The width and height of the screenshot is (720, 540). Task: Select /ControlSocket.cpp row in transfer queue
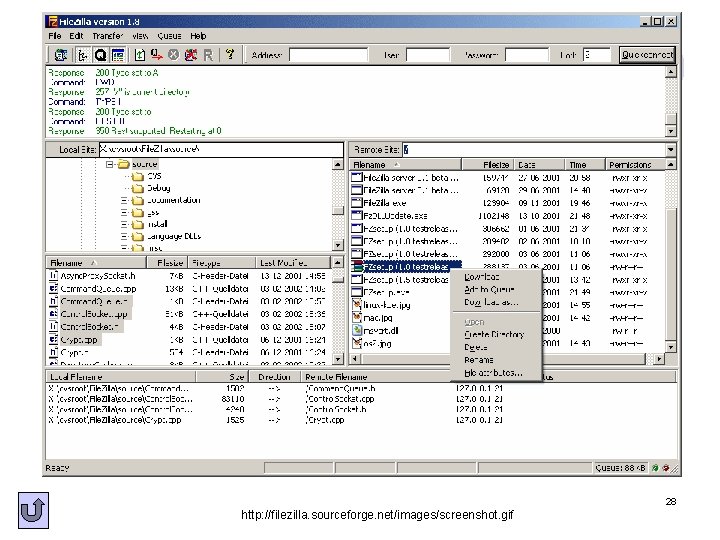point(340,399)
